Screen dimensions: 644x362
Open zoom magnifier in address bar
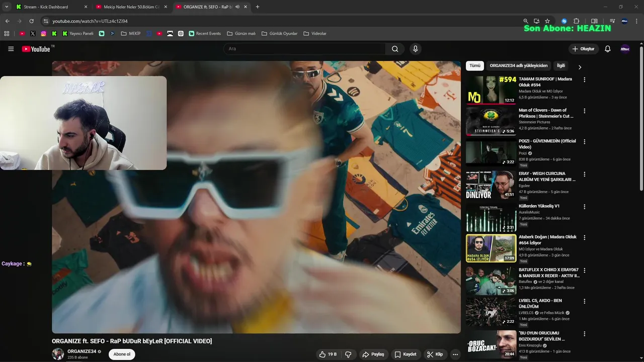pos(526,21)
